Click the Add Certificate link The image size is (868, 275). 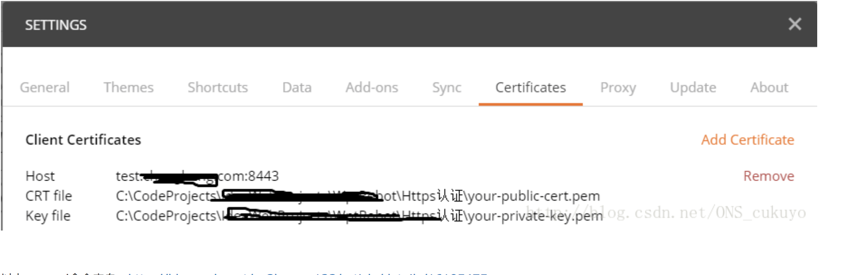747,140
